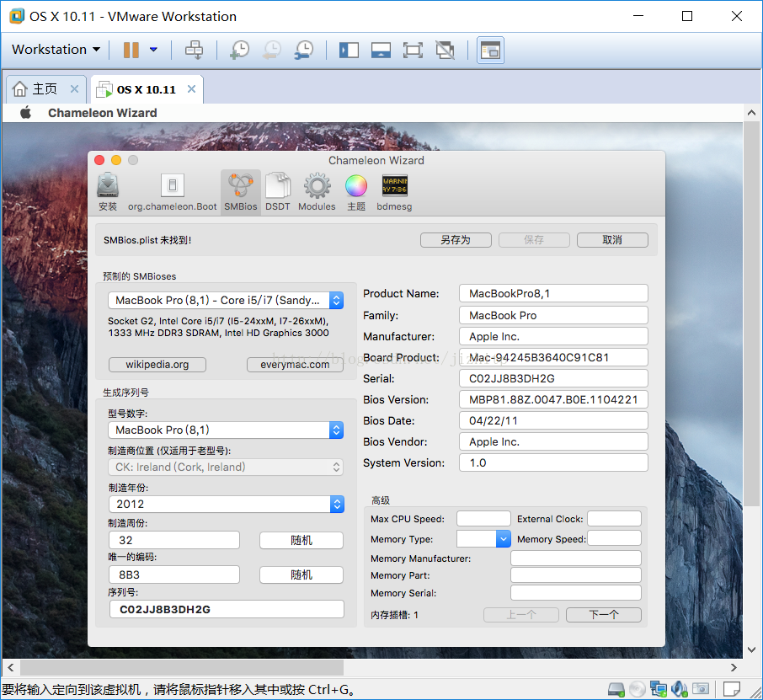Viewport: 763px width, 700px height.
Task: Click the Max CPU Speed field
Action: click(483, 518)
